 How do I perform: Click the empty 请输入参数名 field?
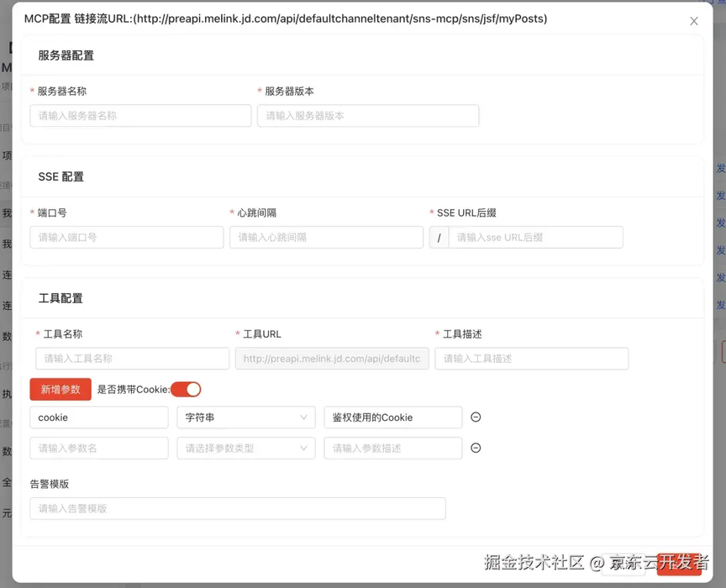click(x=99, y=448)
